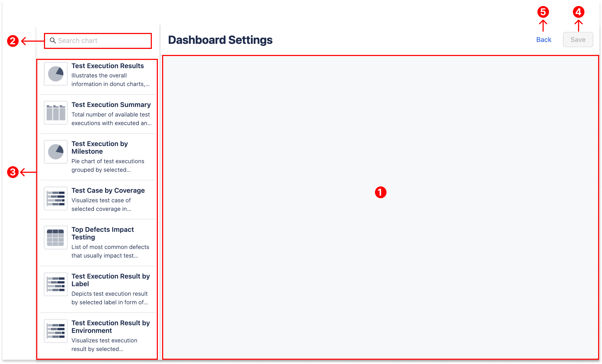Select the Test Execution by Milestone pie icon
The width and height of the screenshot is (602, 364).
coord(56,152)
